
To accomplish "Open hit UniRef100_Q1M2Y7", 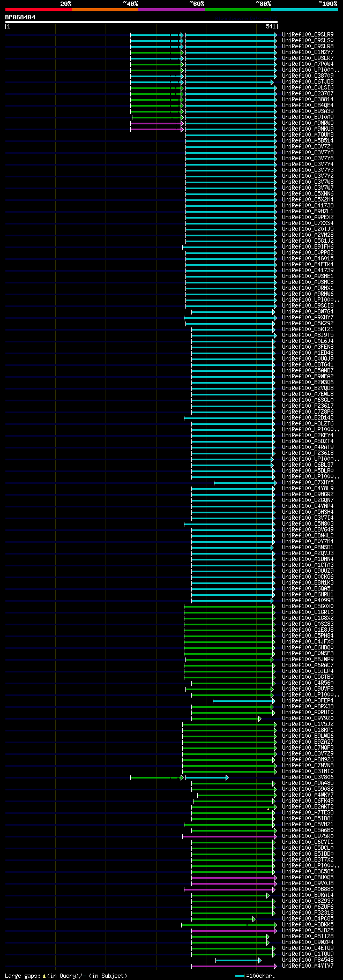I will 308,53.
